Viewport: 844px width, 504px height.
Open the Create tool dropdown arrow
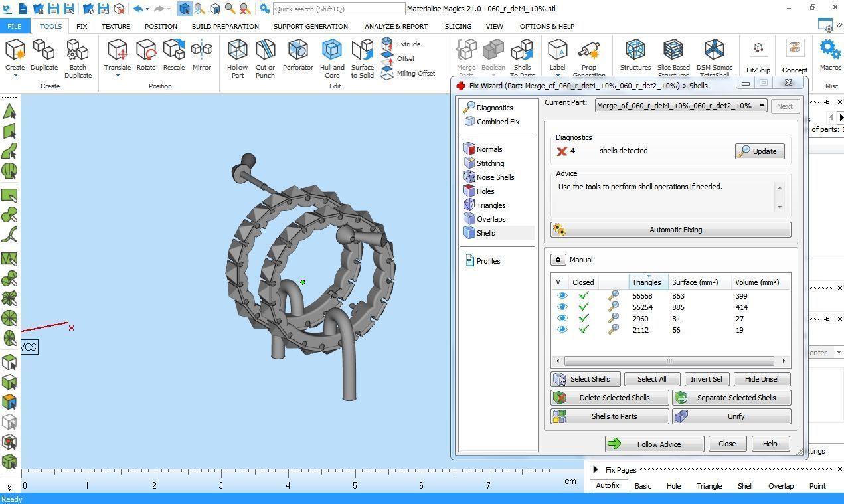[15, 76]
